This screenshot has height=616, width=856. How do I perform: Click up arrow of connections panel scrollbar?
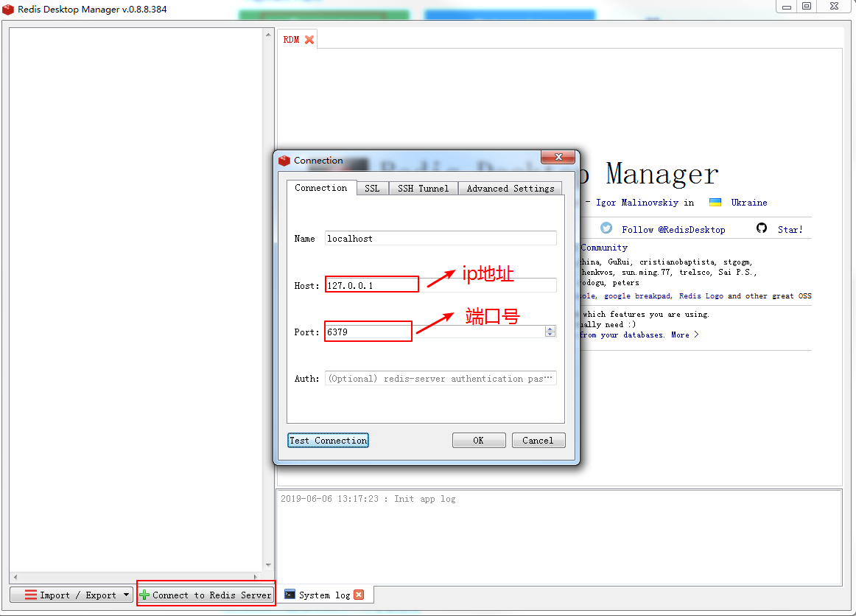(268, 35)
